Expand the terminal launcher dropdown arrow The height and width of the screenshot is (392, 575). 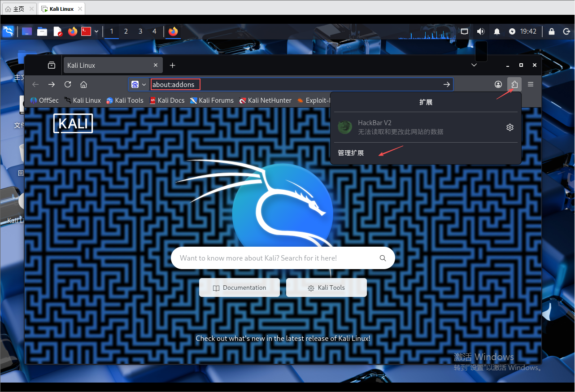[96, 31]
